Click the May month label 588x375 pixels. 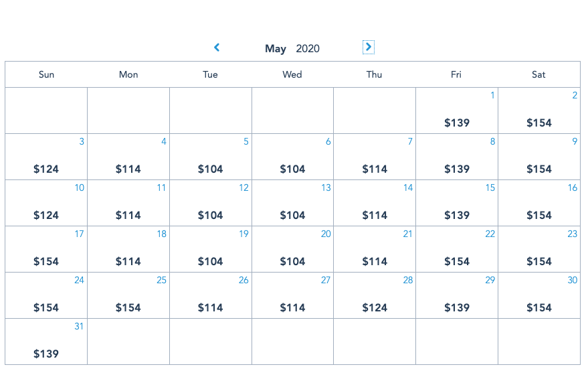pyautogui.click(x=276, y=48)
